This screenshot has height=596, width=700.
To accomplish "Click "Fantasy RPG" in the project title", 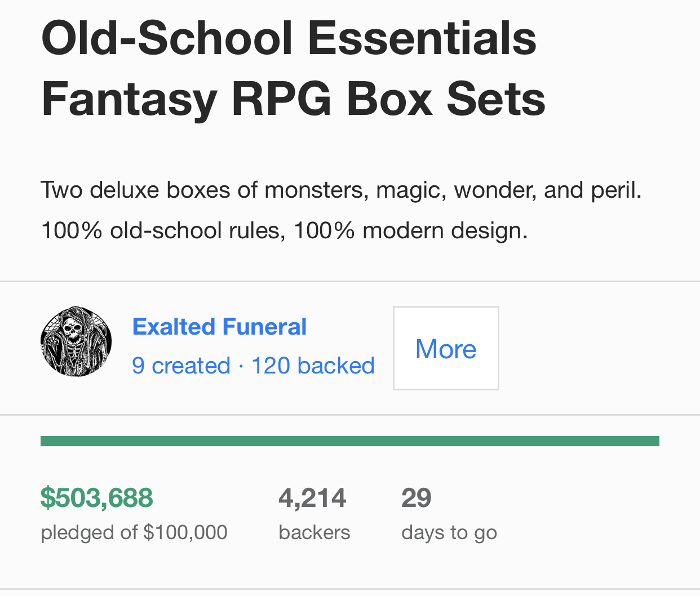I will pos(186,99).
